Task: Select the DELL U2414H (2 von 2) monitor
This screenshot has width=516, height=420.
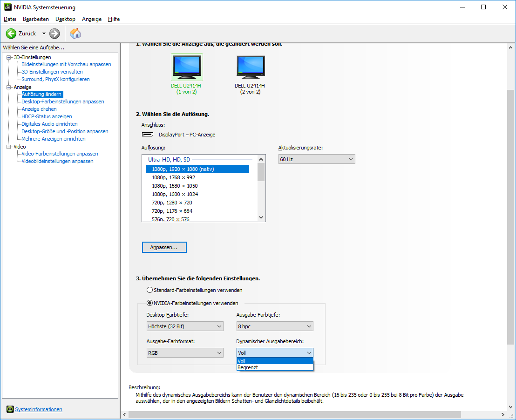Action: pos(250,75)
